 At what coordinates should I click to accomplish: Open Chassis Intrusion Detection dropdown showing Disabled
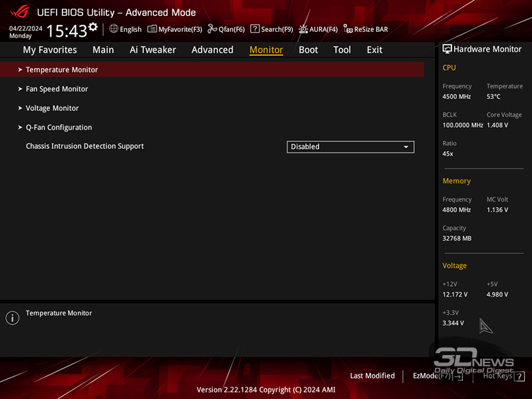tap(350, 147)
